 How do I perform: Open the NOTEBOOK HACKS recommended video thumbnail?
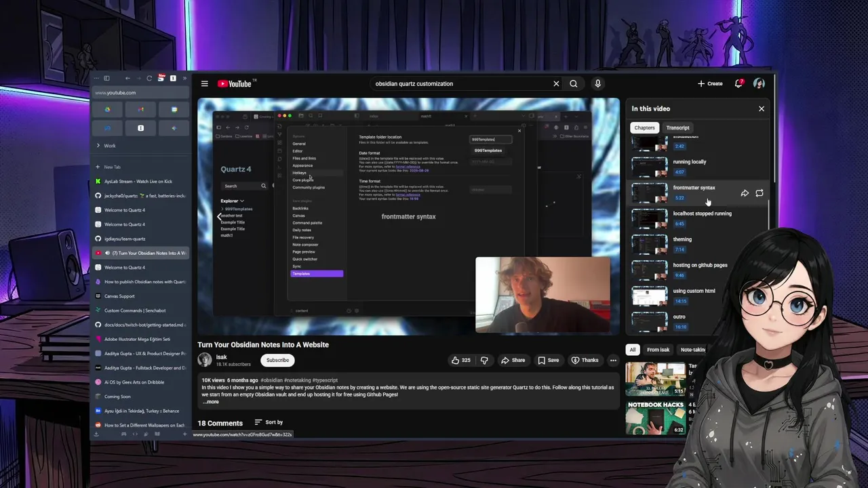[655, 417]
